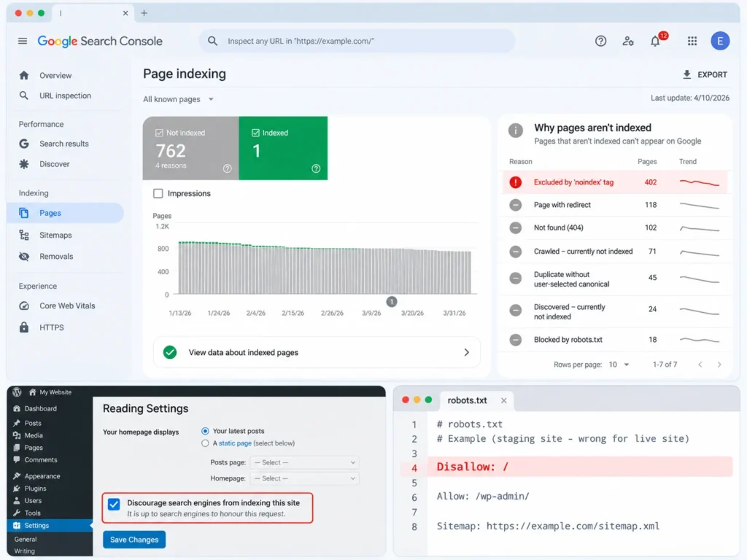Viewport: 747px width, 560px height.
Task: Open Pages under Indexing in sidebar
Action: [x=65, y=213]
